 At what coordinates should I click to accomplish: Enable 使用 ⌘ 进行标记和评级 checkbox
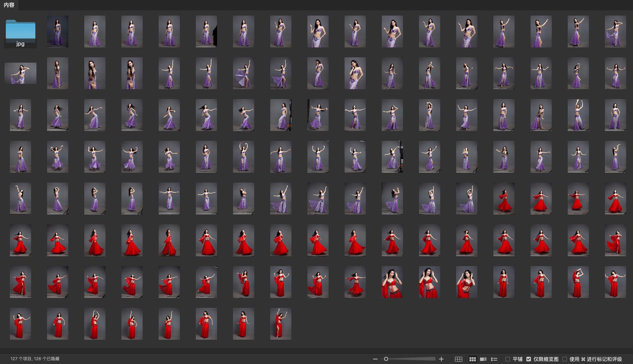coord(565,359)
